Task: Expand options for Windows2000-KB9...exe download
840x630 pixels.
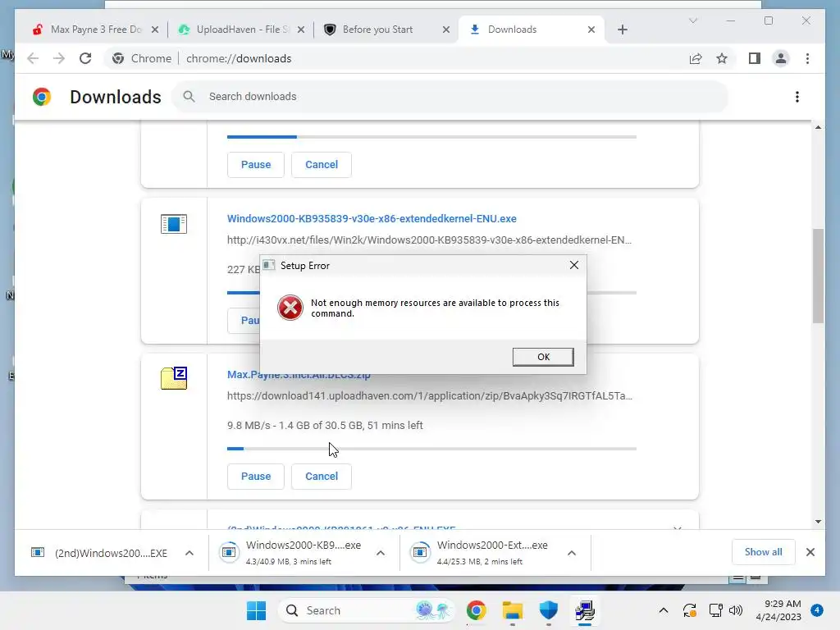Action: click(x=381, y=553)
